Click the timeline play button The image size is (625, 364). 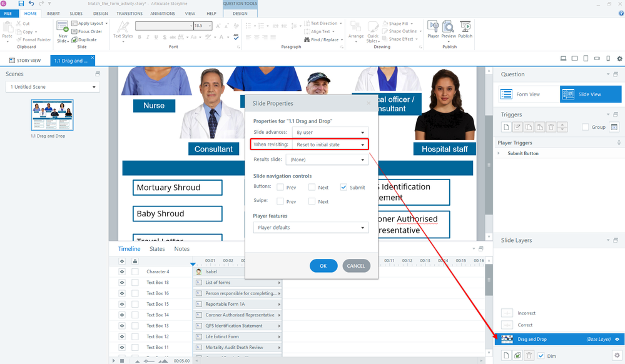[x=113, y=360]
